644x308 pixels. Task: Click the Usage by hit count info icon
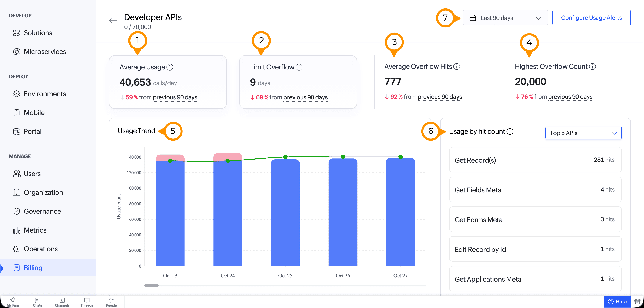[510, 131]
